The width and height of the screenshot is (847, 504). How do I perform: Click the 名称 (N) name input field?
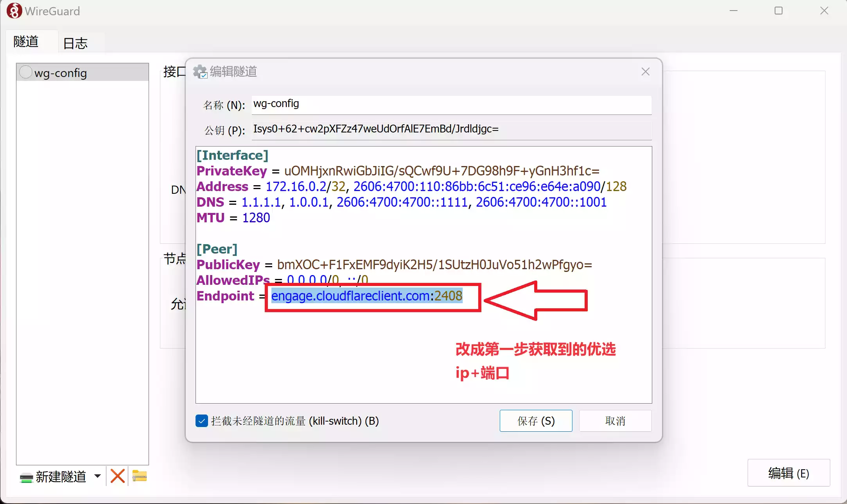pyautogui.click(x=452, y=104)
